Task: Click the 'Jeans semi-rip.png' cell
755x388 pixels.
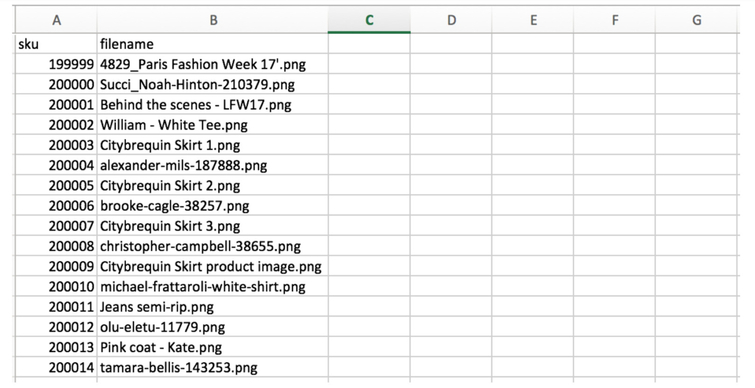Action: pos(213,307)
